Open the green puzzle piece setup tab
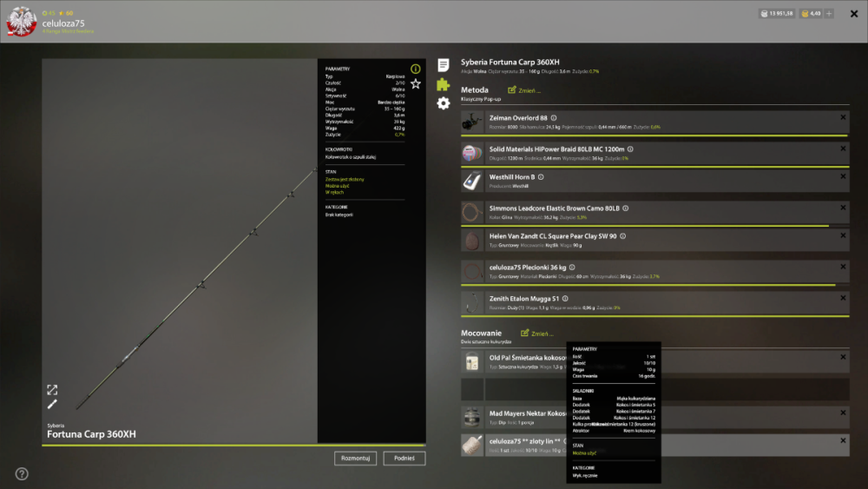 [x=443, y=84]
